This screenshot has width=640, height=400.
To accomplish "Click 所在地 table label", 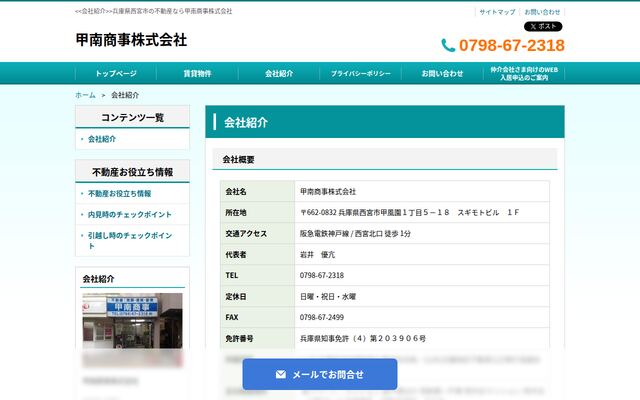I will point(236,213).
